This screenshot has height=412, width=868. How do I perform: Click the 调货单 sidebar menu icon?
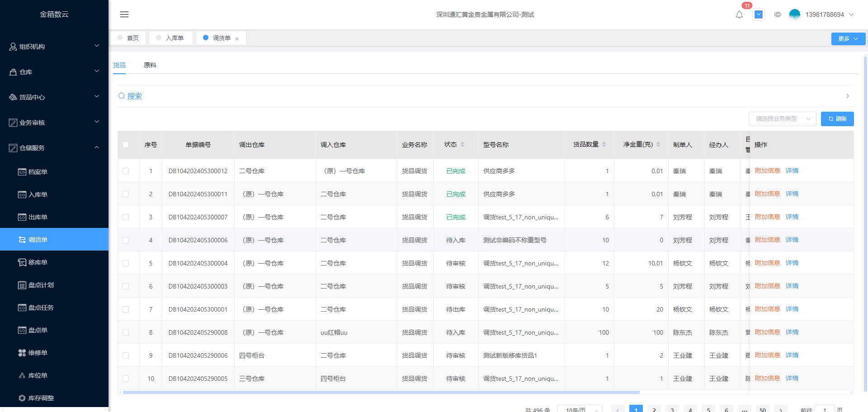[22, 240]
